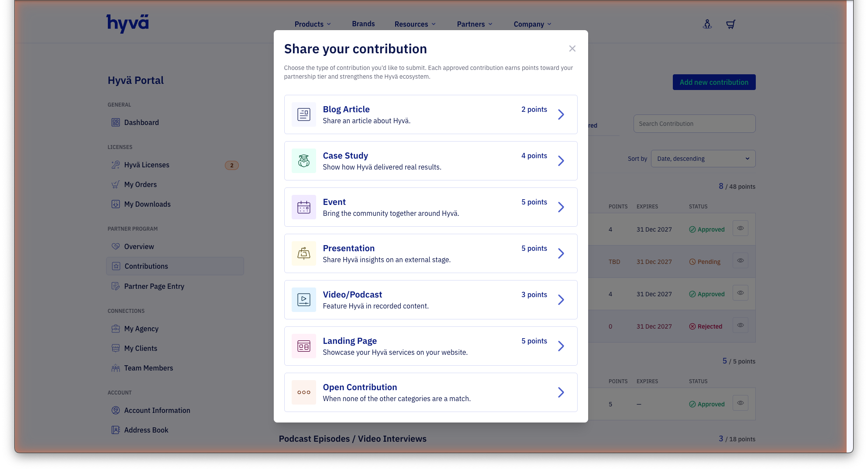Viewport: 868px width, 471px height.
Task: Click the Case Study owl icon
Action: tap(303, 160)
